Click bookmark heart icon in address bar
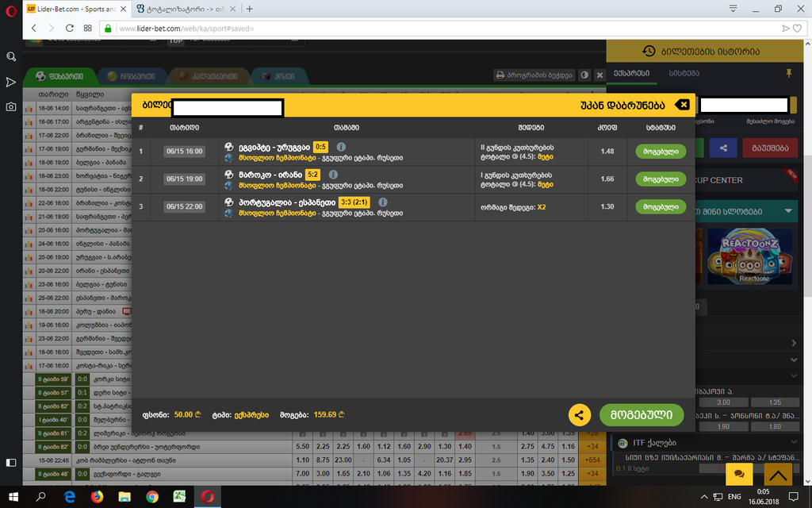812x508 pixels. click(x=798, y=29)
